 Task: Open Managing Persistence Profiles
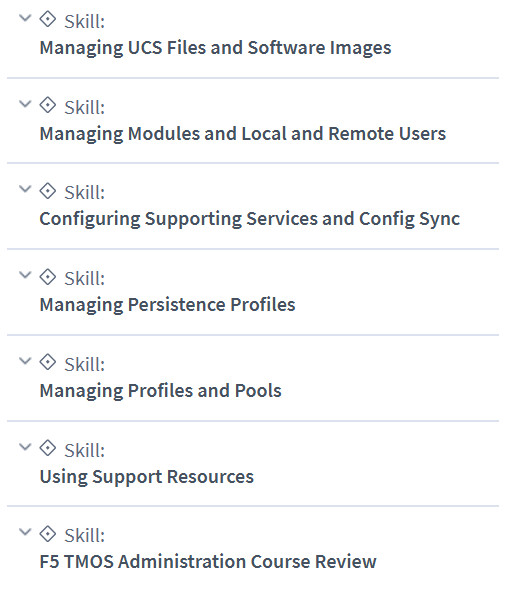167,306
